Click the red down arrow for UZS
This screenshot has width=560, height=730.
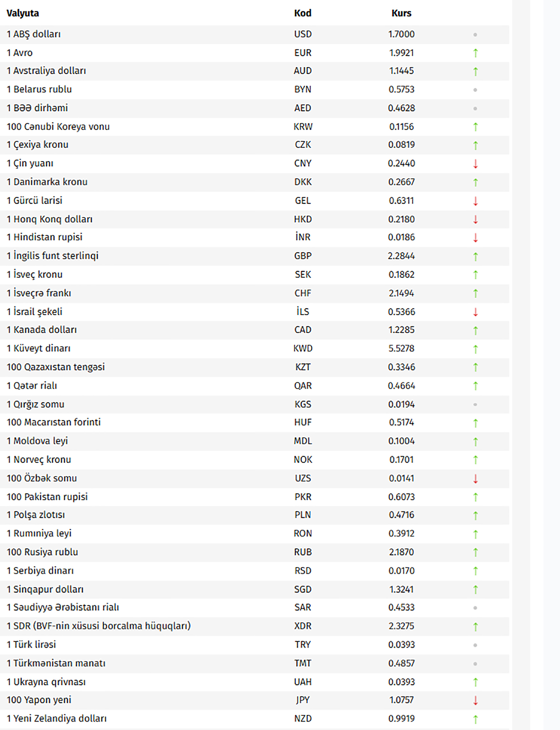475,479
